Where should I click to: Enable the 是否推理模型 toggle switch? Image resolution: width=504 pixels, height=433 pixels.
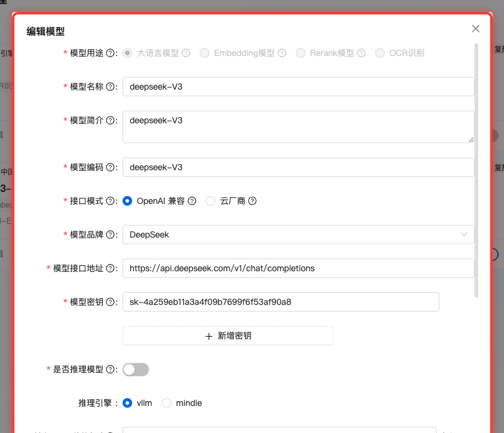136,369
